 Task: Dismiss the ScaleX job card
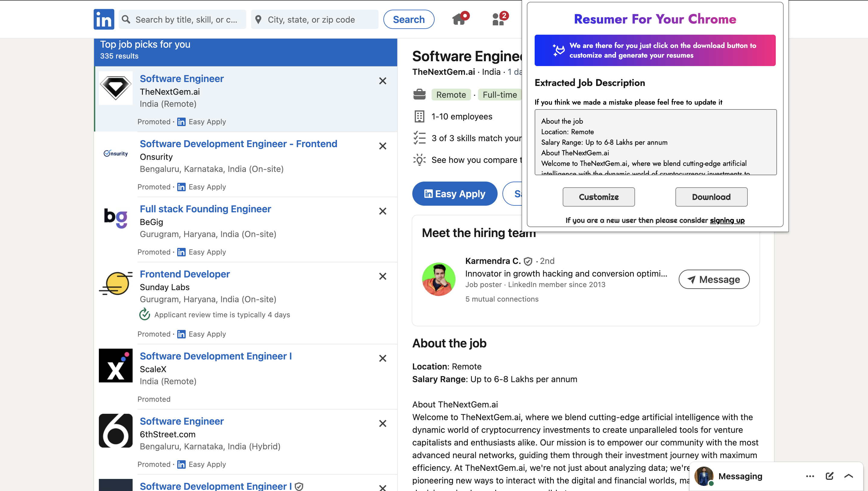(x=382, y=358)
